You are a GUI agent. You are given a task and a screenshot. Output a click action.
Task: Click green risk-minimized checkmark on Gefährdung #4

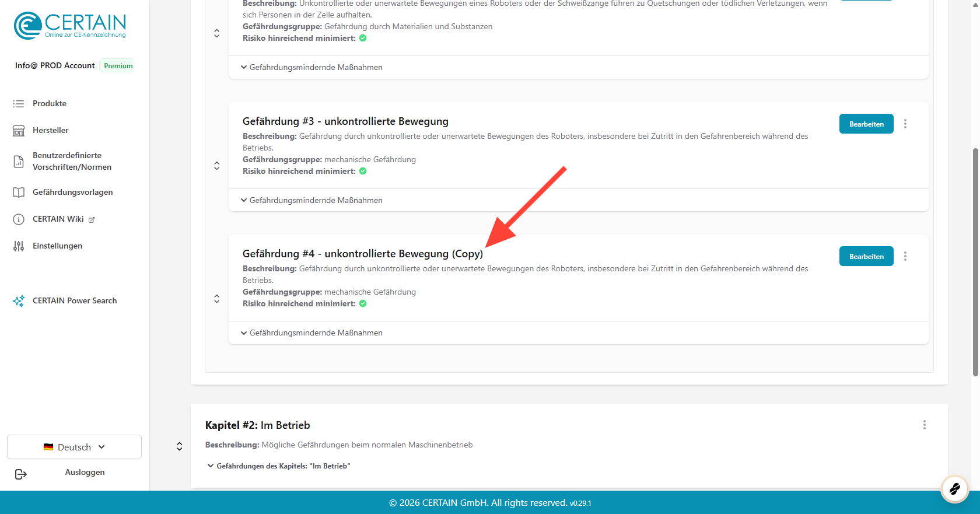363,303
